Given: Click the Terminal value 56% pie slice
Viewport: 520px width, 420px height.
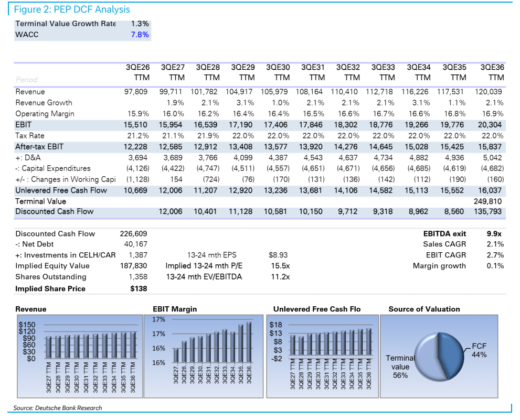Looking at the screenshot, I should (x=427, y=358).
